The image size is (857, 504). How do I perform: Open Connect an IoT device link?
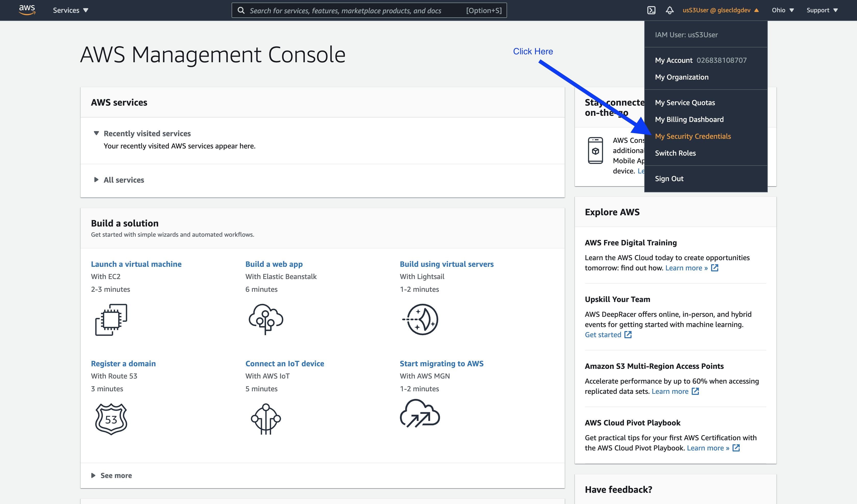tap(285, 364)
